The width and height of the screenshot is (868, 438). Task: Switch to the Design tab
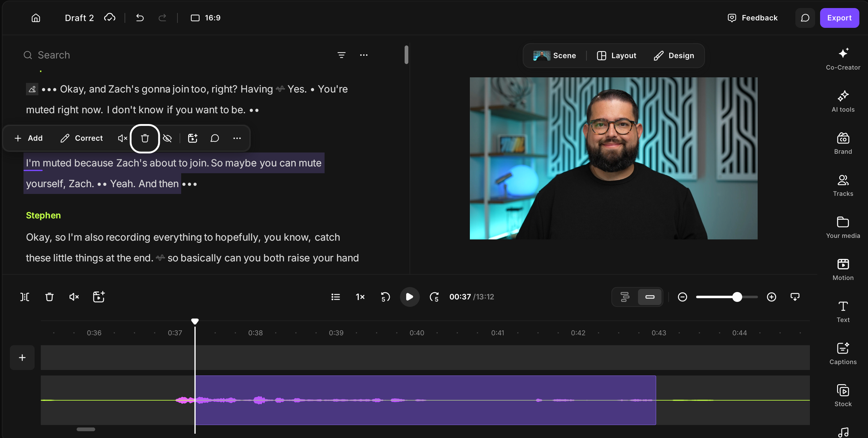tap(674, 56)
